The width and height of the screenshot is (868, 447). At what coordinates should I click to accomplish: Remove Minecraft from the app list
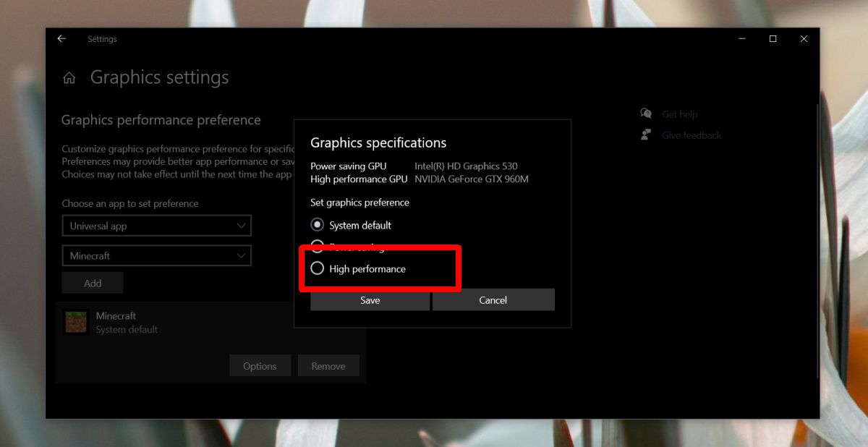[x=328, y=365]
